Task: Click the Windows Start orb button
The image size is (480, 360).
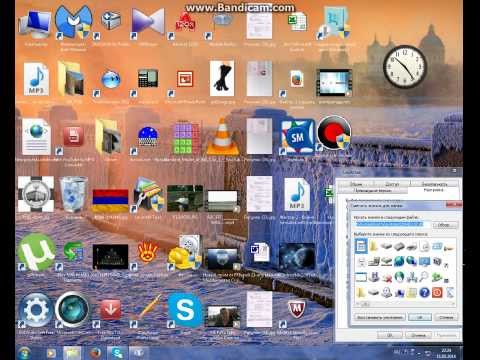Action: [24, 353]
